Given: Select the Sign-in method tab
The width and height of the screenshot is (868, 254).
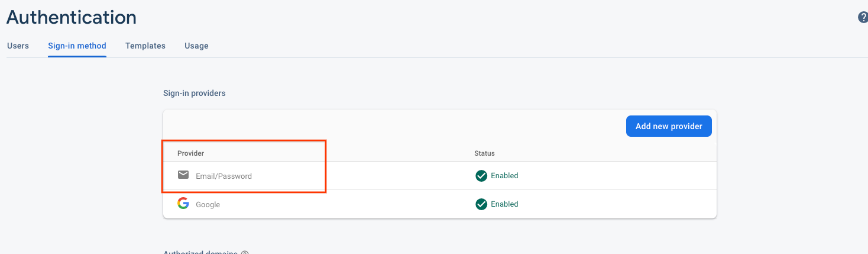Looking at the screenshot, I should click(77, 46).
